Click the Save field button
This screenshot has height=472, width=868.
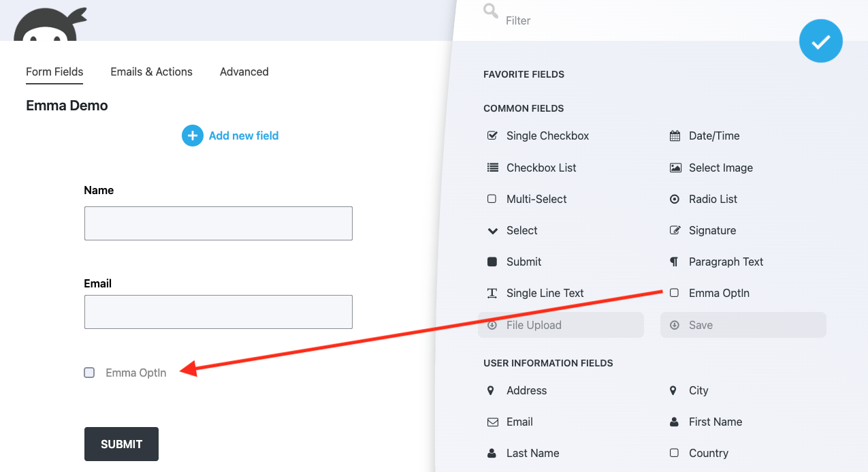(743, 325)
